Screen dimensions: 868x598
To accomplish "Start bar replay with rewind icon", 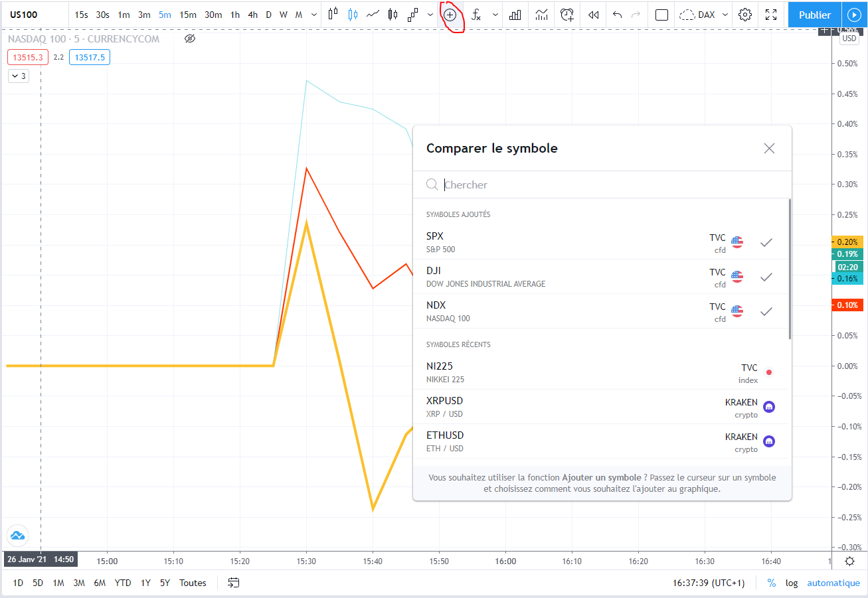I will coord(594,15).
